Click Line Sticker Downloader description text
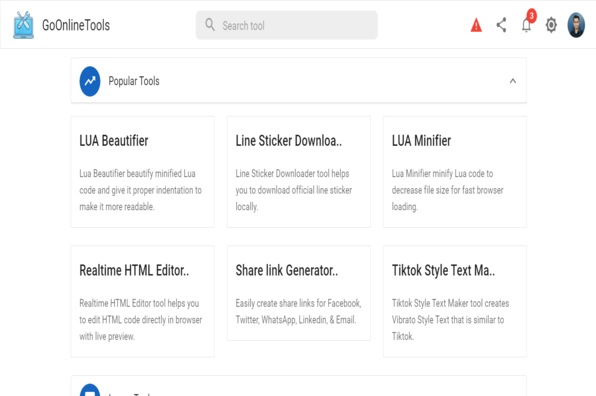The image size is (596, 396). click(293, 190)
